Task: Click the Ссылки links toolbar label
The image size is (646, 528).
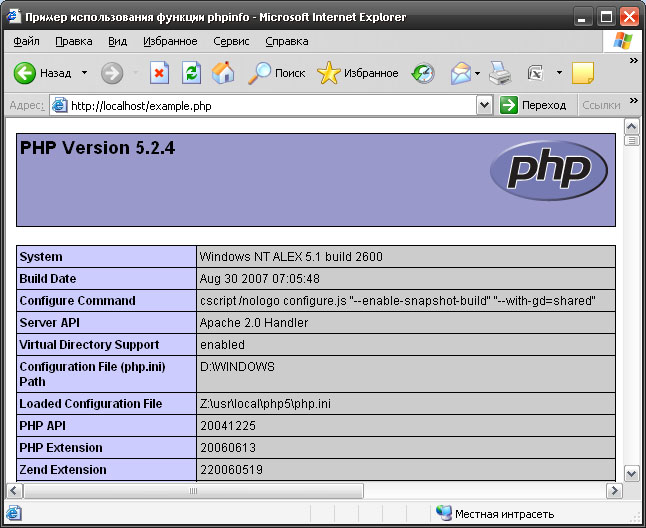Action: pyautogui.click(x=601, y=105)
